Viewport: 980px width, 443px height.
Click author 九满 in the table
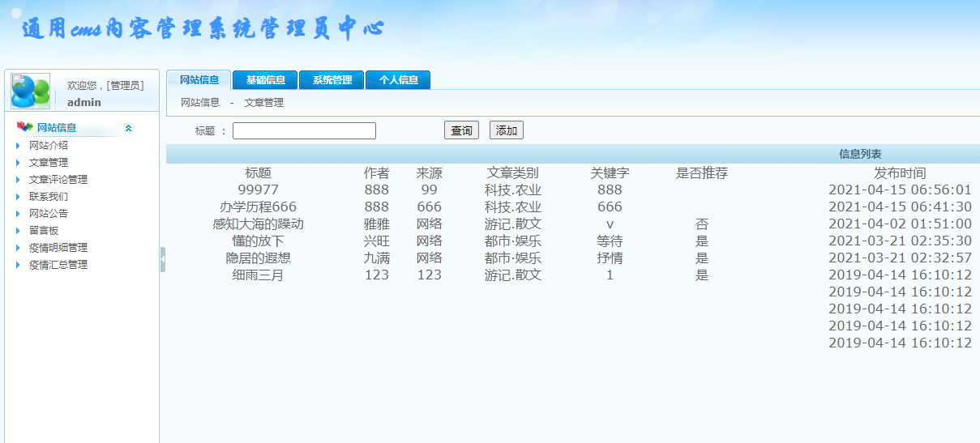tap(377, 258)
